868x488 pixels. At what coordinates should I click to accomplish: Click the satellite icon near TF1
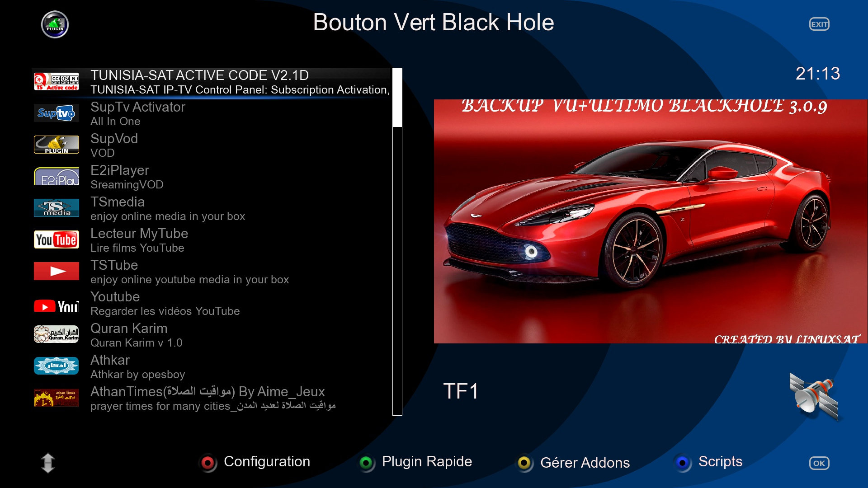pos(814,396)
